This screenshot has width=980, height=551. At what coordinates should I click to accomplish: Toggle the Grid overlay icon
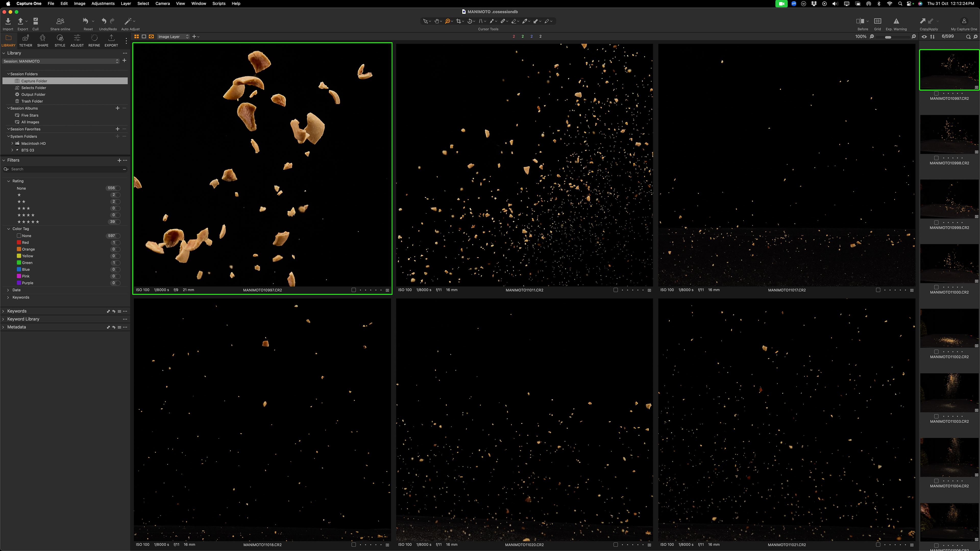point(878,21)
